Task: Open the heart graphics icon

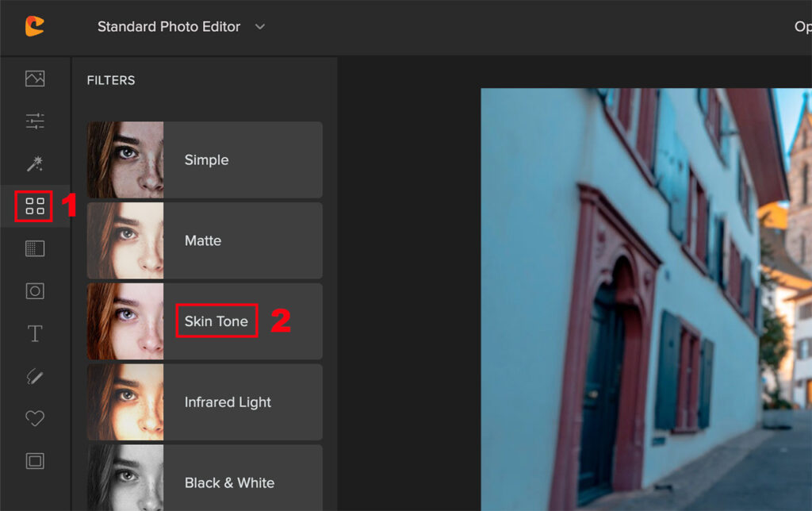Action: click(35, 418)
